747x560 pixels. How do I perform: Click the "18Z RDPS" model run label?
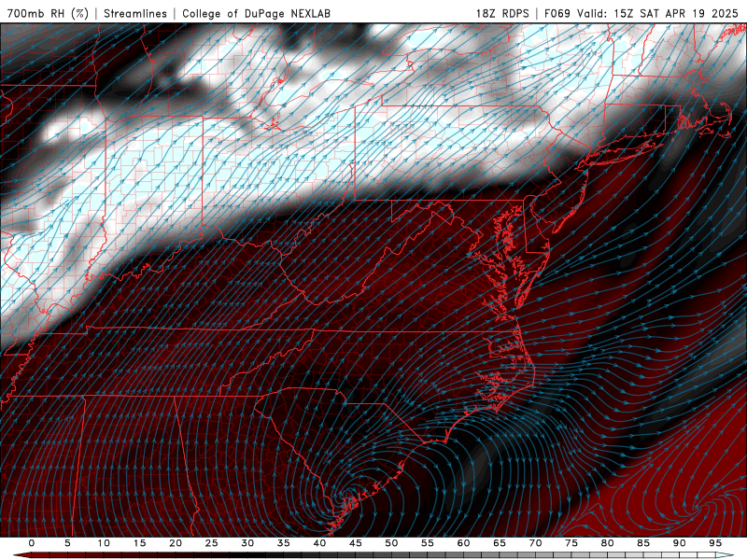point(502,13)
